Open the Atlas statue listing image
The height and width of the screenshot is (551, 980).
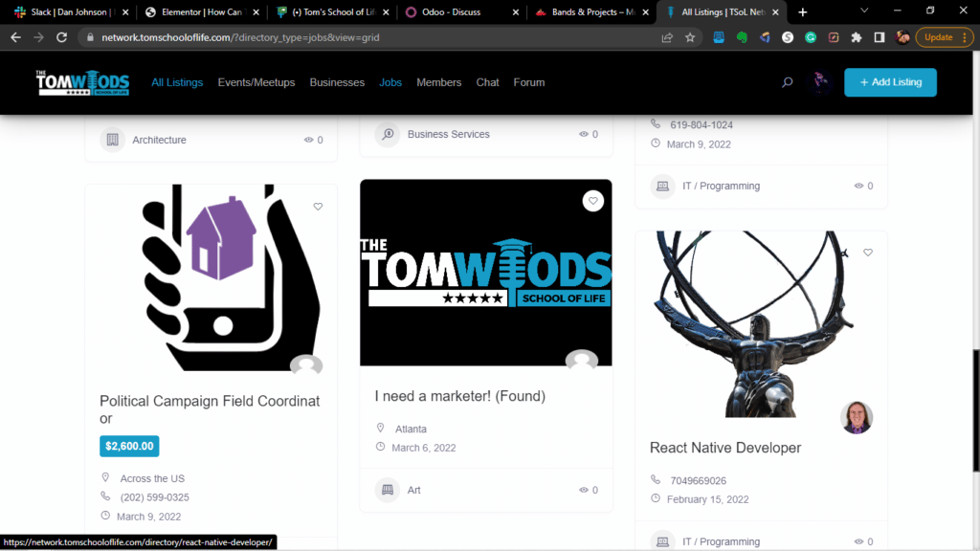[761, 324]
